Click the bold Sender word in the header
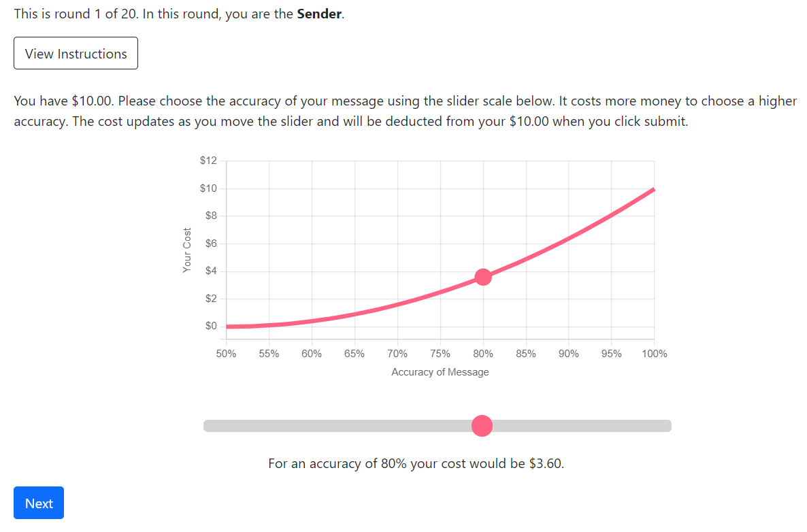 click(319, 14)
